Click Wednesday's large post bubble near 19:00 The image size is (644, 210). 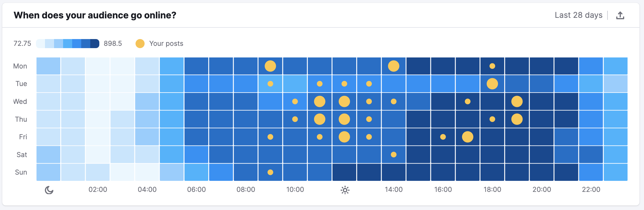click(517, 101)
